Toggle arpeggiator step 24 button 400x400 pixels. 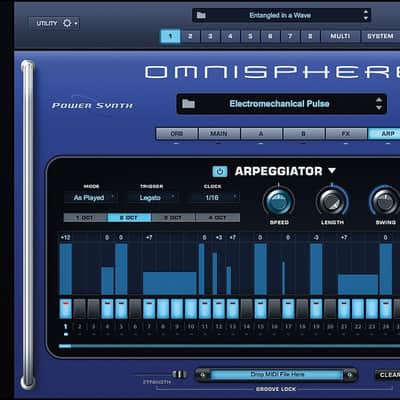pos(386,309)
